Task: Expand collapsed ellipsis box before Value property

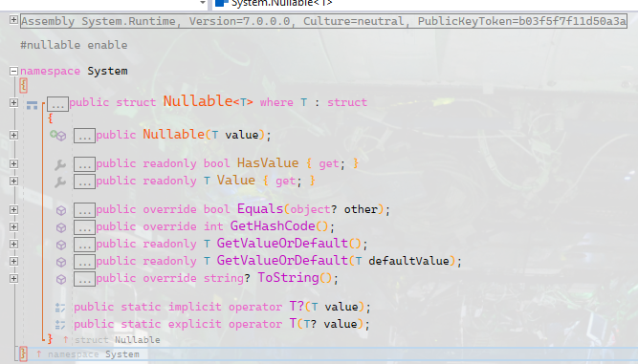Action: [84, 182]
